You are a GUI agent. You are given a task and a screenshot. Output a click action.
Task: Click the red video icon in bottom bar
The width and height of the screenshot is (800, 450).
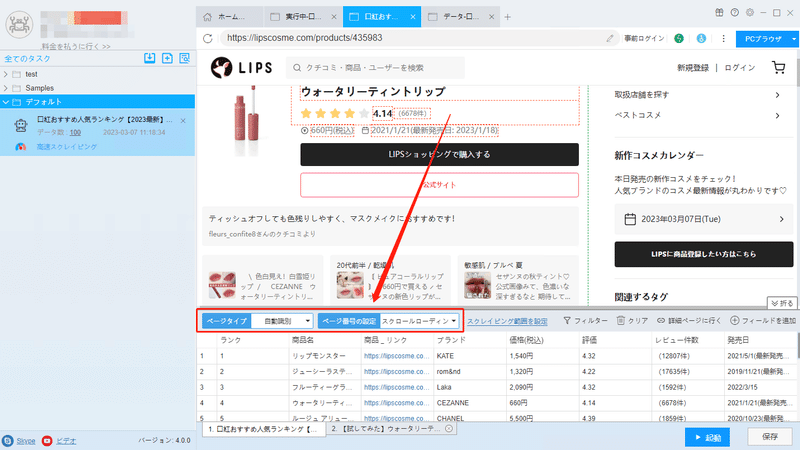(x=47, y=441)
